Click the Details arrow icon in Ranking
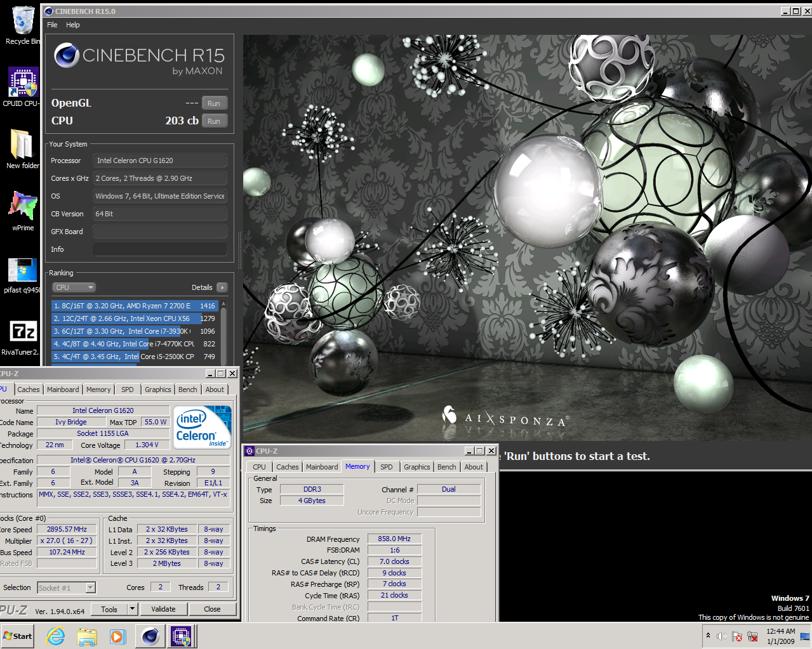This screenshot has width=812, height=649. (222, 287)
